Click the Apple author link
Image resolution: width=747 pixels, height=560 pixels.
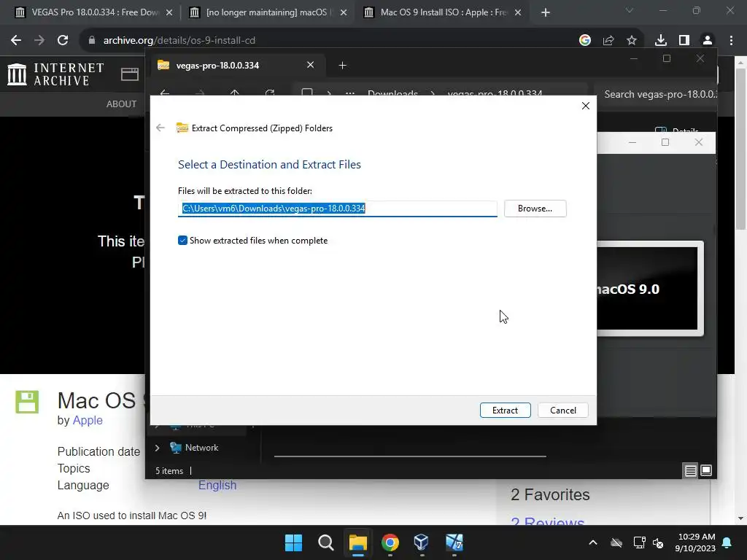click(88, 421)
